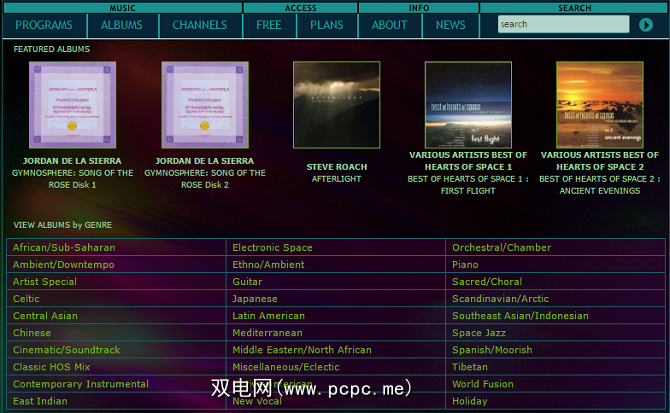Browse the Electronic Space genre
Image resolution: width=670 pixels, height=413 pixels.
272,248
